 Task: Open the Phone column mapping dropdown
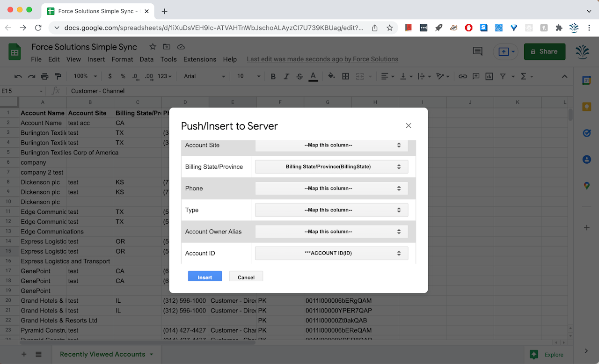click(331, 188)
